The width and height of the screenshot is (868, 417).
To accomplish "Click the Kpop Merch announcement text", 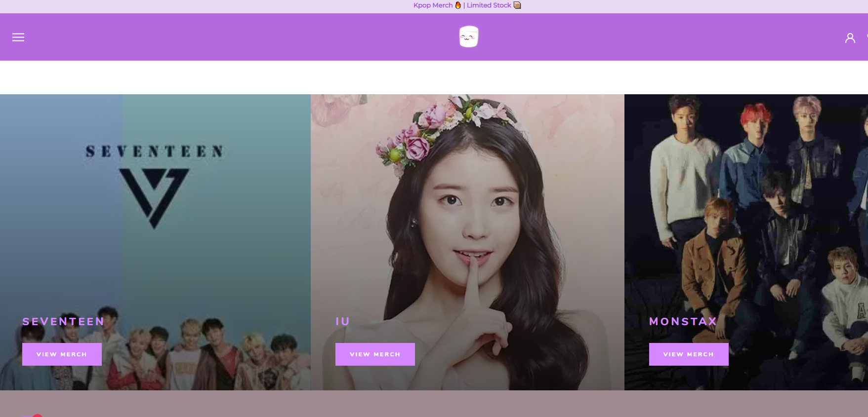I will click(433, 5).
